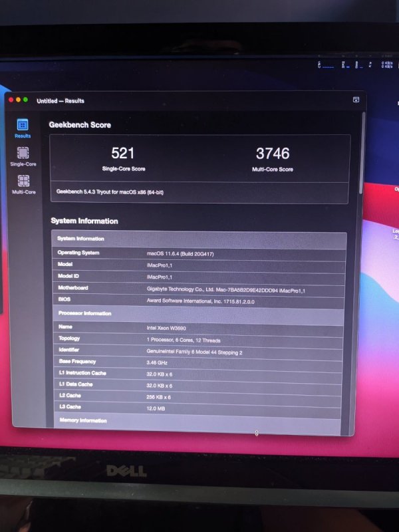399x532 pixels.
Task: Open the SSD usage monitor in the menu bar
Action: (x=359, y=65)
